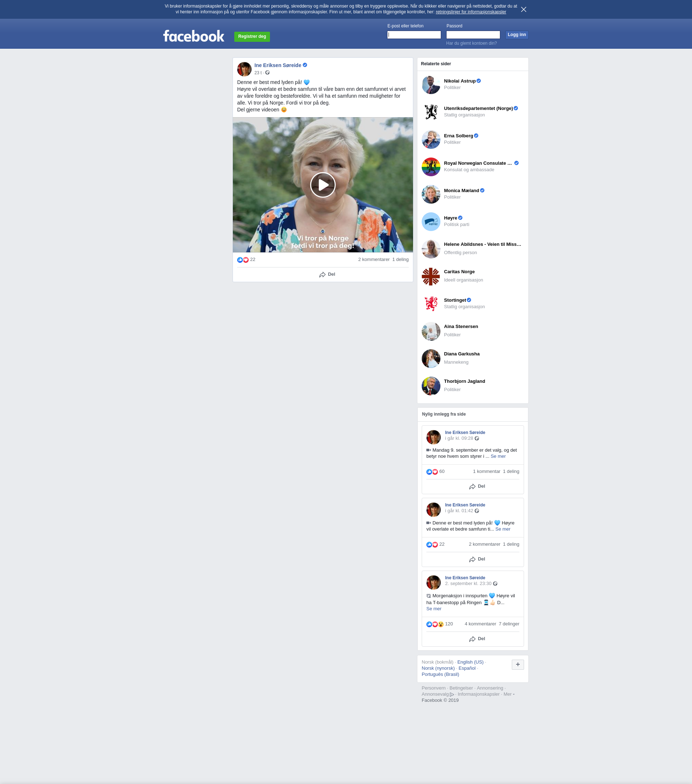This screenshot has width=692, height=784.
Task: Share the i går kl. 09:28 post via Del
Action: [x=477, y=486]
